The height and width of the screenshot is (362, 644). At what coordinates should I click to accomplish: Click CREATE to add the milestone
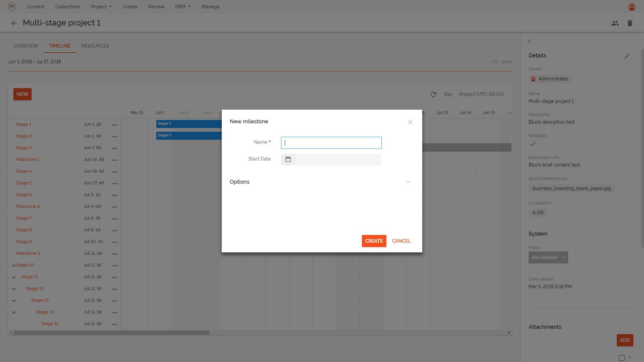[x=374, y=241]
